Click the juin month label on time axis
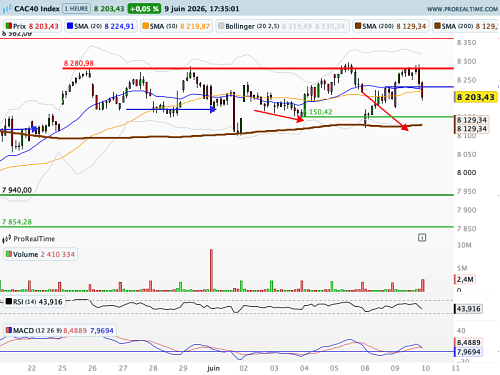This screenshot has height=375, width=500. 213,368
